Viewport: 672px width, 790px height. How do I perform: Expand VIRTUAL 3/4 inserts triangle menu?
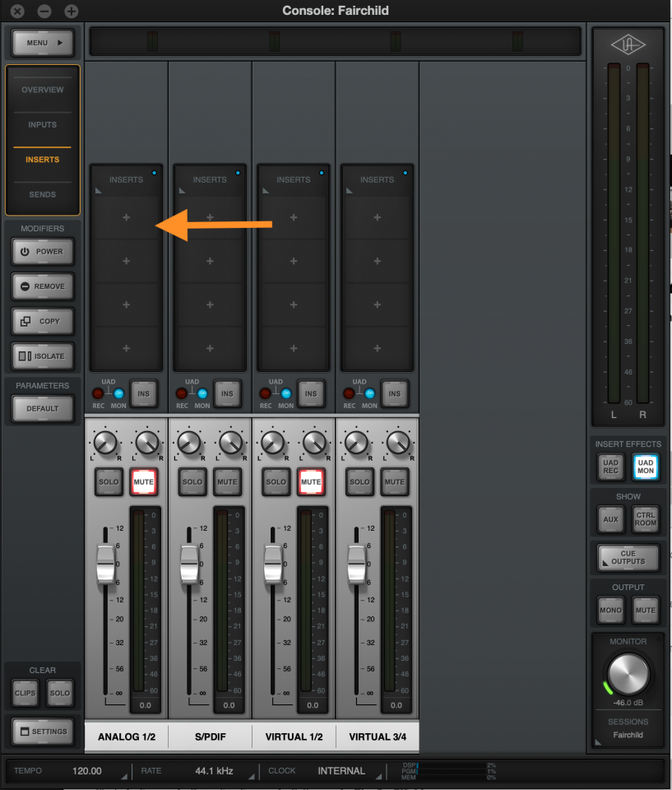click(349, 190)
